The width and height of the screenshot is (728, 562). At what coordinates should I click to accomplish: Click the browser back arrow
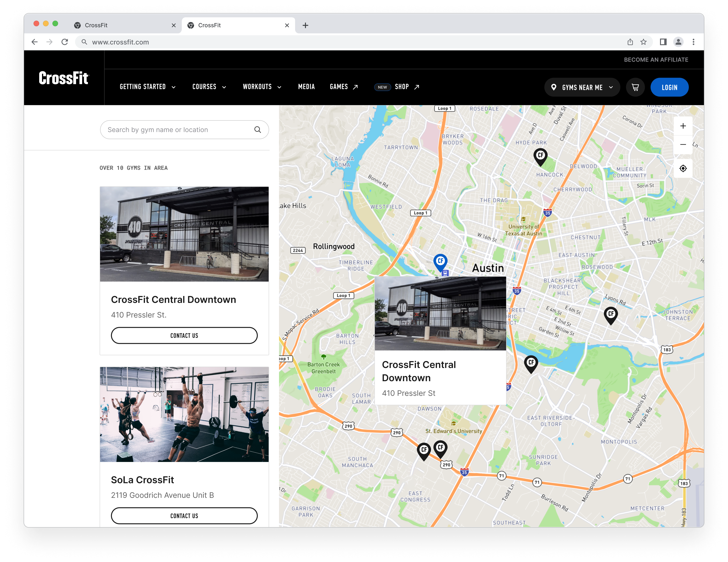tap(35, 42)
